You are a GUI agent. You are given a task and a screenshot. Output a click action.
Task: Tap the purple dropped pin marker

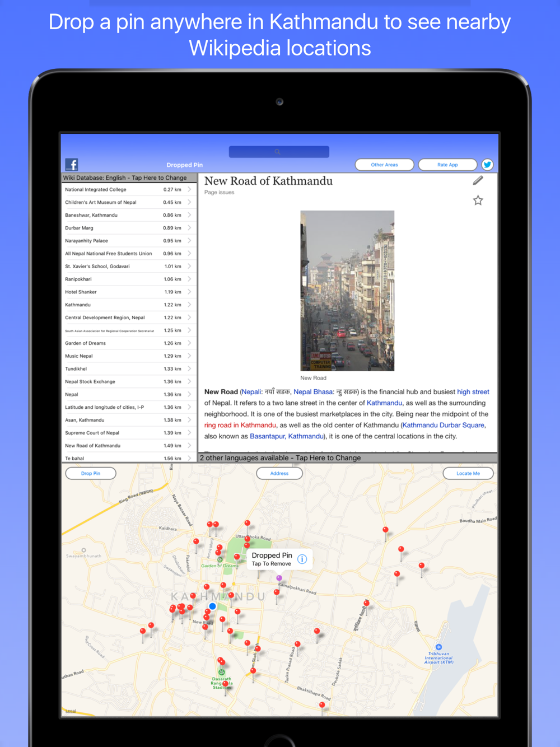click(x=279, y=579)
